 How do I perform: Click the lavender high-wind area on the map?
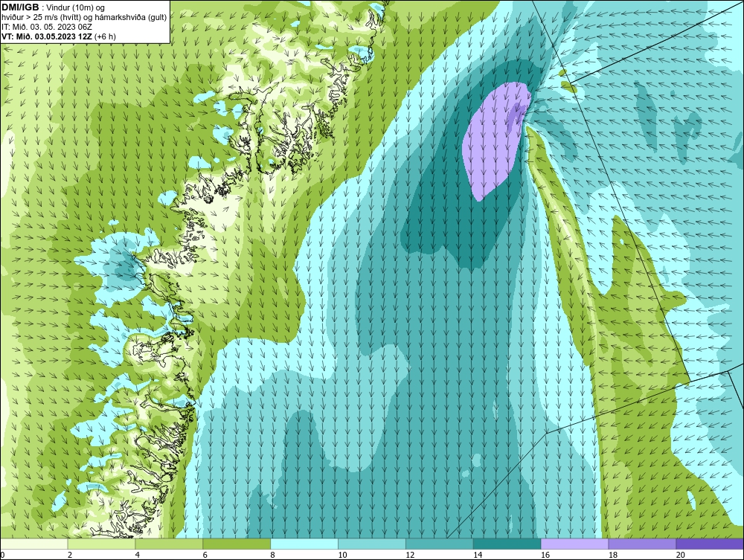[x=493, y=142]
